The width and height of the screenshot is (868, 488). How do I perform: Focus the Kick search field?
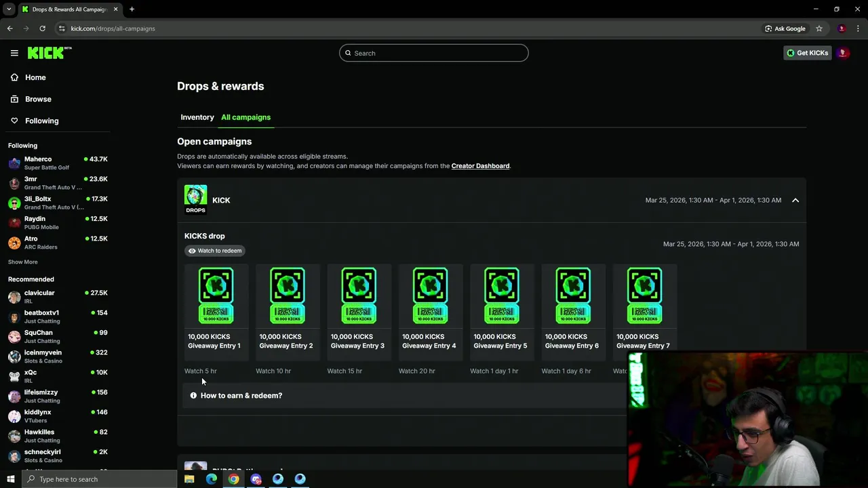(x=434, y=53)
